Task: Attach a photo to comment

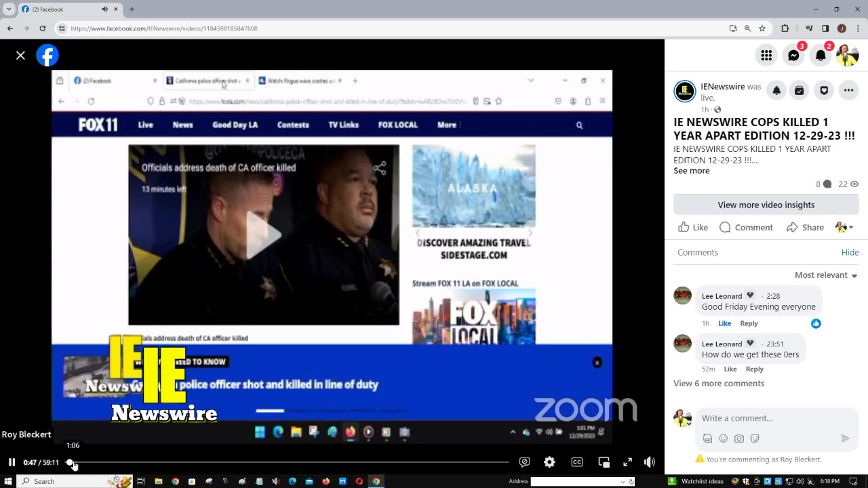Action: coord(739,439)
